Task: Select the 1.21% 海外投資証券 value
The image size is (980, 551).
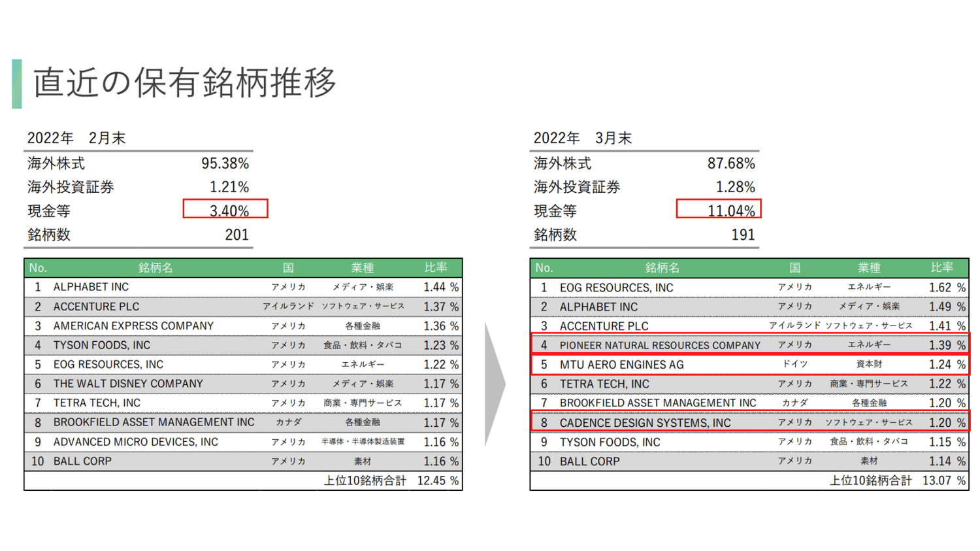Action: [x=229, y=187]
